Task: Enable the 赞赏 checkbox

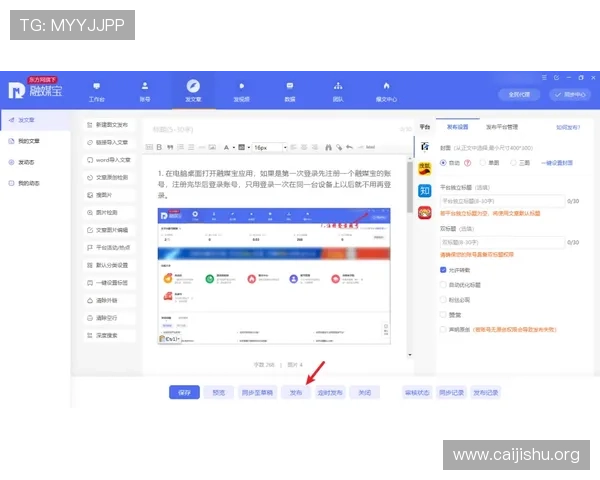Action: tap(443, 315)
